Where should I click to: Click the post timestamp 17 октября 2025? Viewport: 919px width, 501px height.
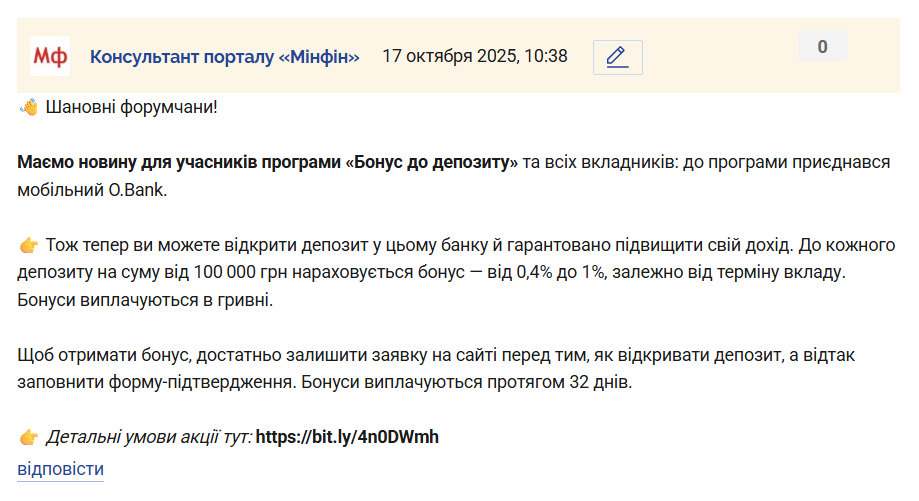pyautogui.click(x=475, y=56)
